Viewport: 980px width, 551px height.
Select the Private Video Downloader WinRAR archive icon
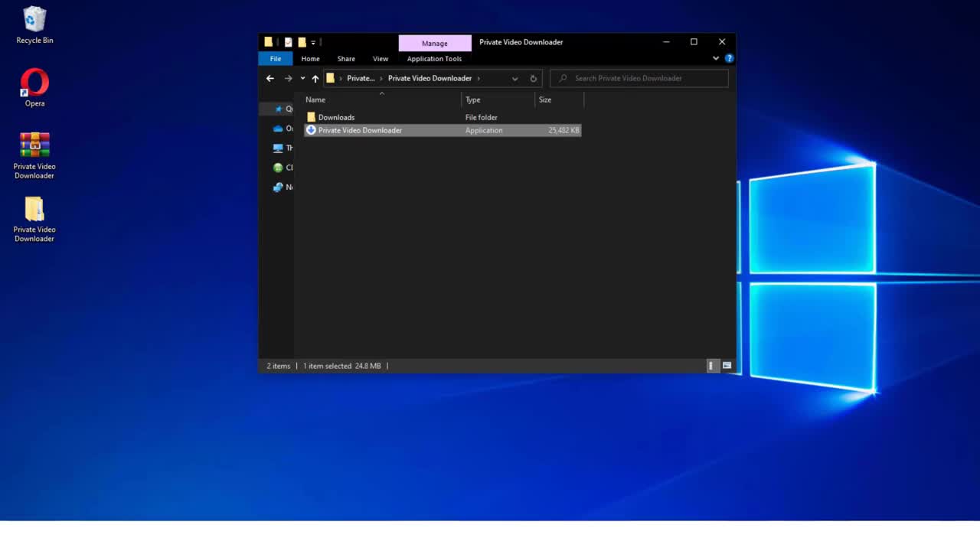(34, 155)
